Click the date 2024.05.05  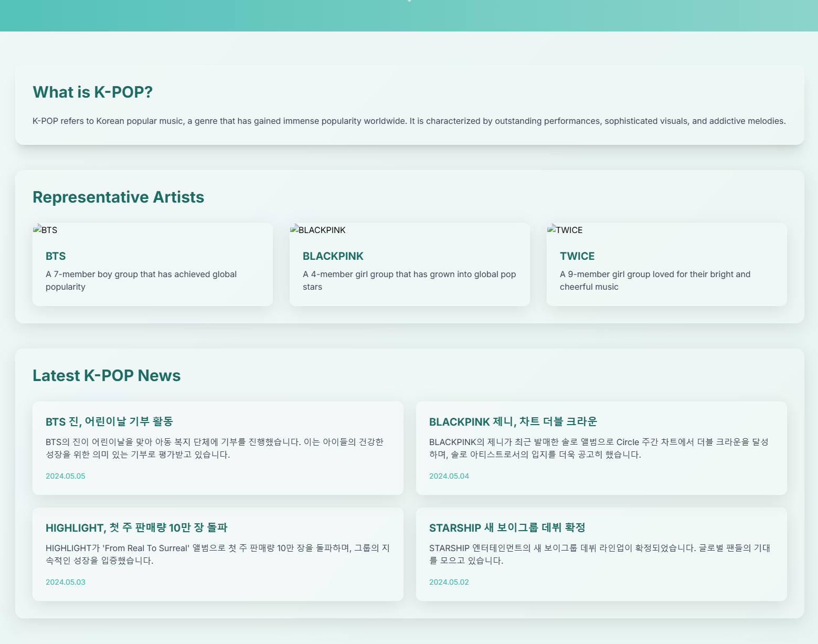click(x=66, y=476)
